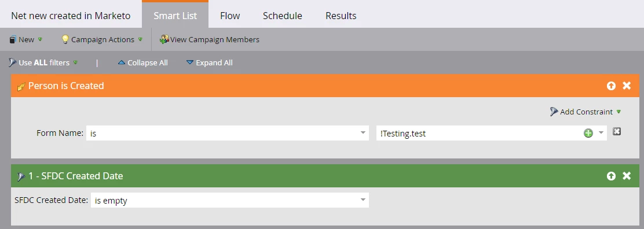Viewport: 644px width, 229px height.
Task: Open the Use ALL filters dropdown
Action: point(43,63)
